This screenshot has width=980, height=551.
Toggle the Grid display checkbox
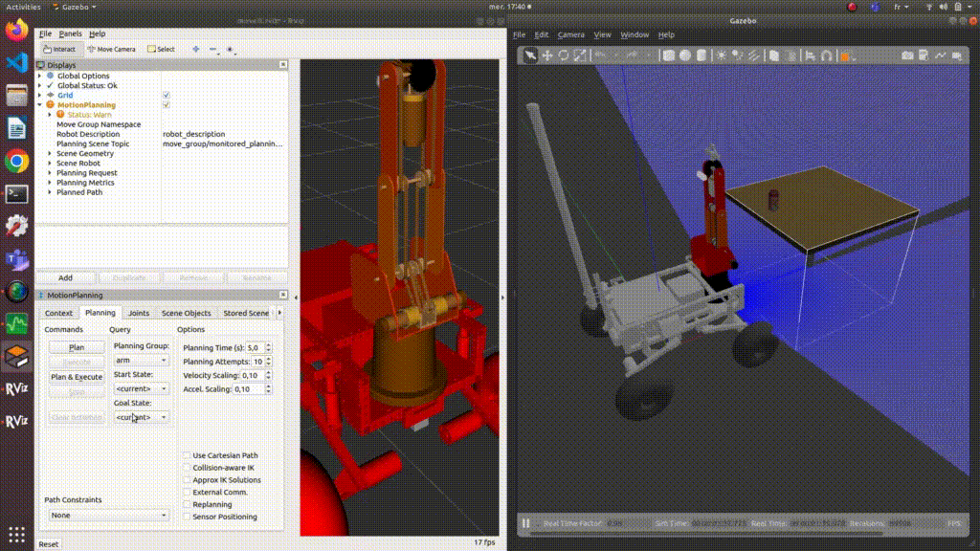tap(167, 95)
